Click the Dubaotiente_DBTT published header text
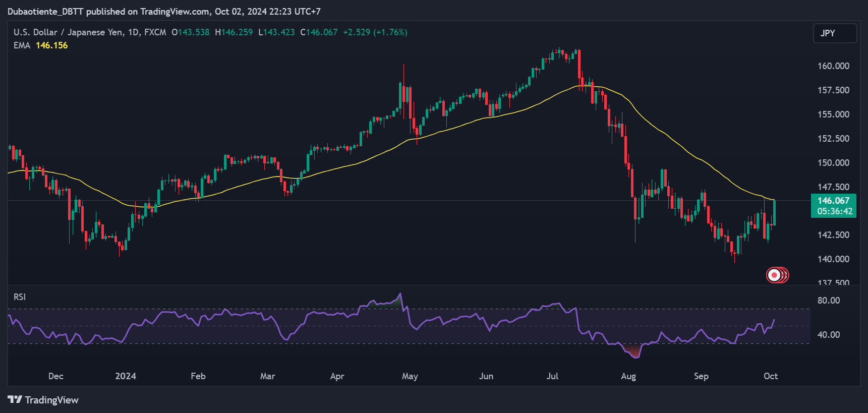868x413 pixels. click(164, 11)
